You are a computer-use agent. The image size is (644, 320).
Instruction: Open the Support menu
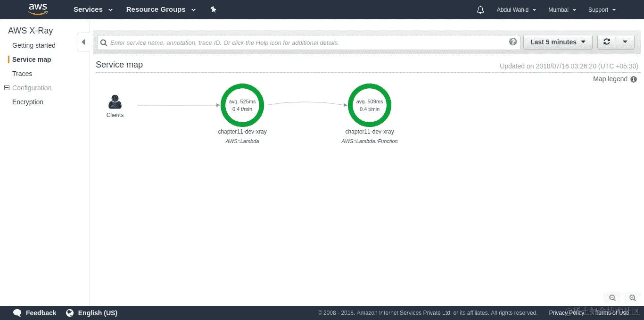pyautogui.click(x=602, y=9)
